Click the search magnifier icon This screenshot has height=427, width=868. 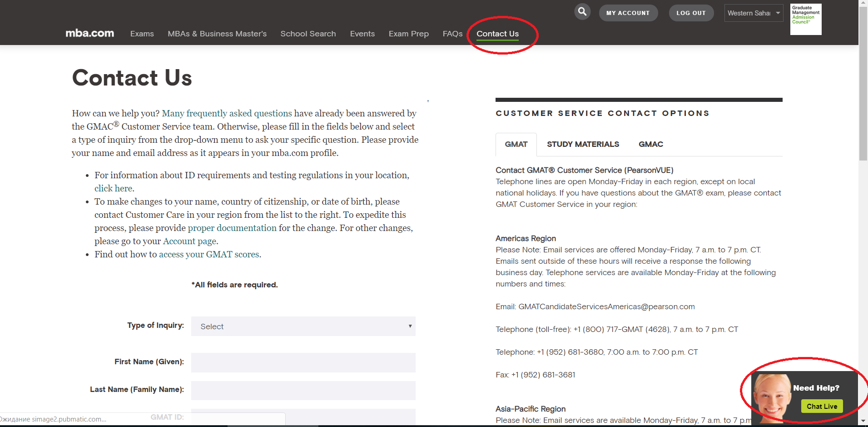[582, 12]
